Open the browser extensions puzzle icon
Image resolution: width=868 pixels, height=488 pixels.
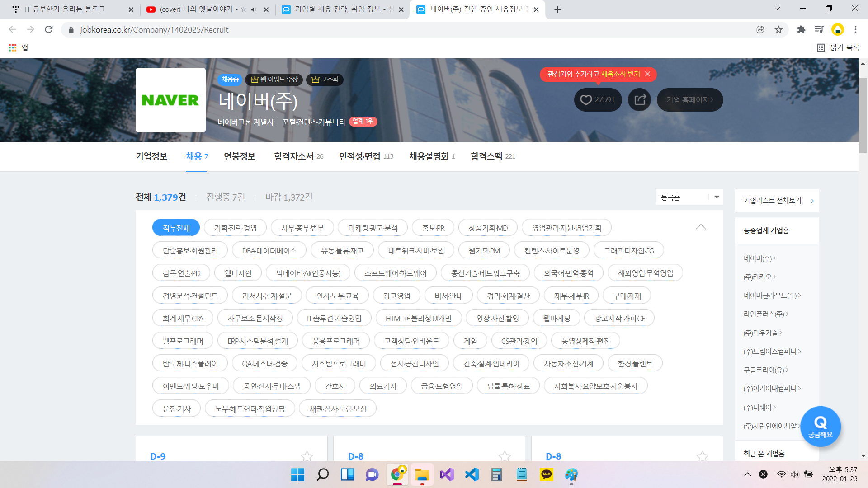[801, 30]
